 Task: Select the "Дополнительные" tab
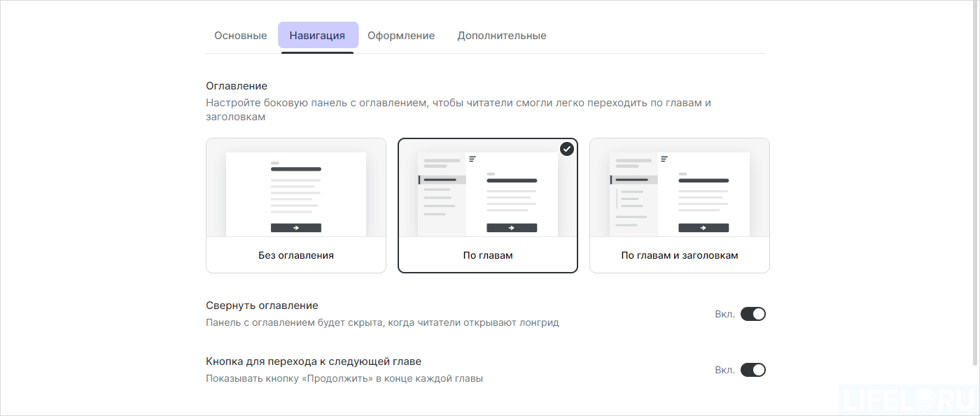[x=501, y=35]
